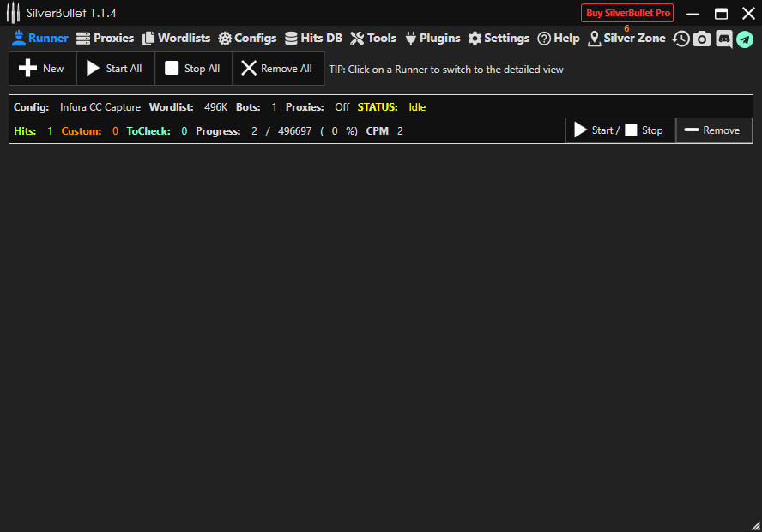Remove the Infura CC Capture runner
This screenshot has height=532, width=762.
714,130
